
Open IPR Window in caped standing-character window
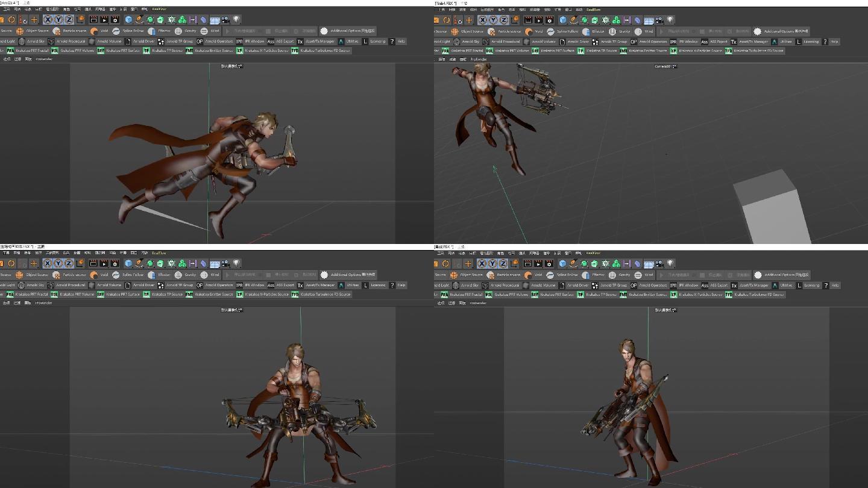pyautogui.click(x=684, y=285)
